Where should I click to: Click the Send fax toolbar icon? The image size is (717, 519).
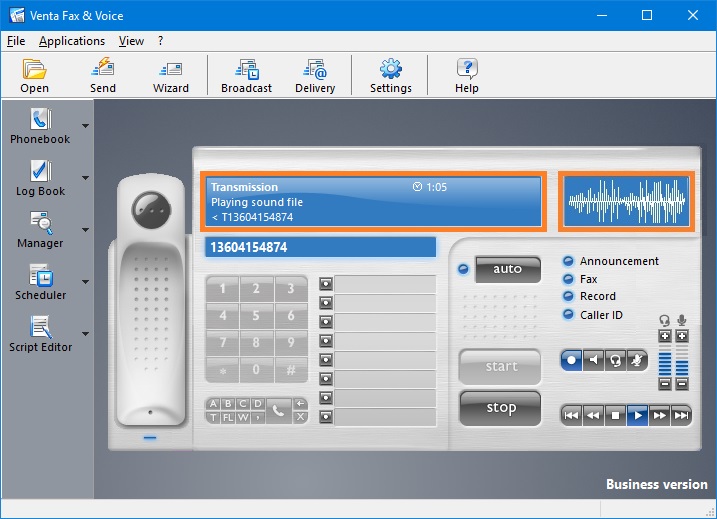pyautogui.click(x=102, y=75)
